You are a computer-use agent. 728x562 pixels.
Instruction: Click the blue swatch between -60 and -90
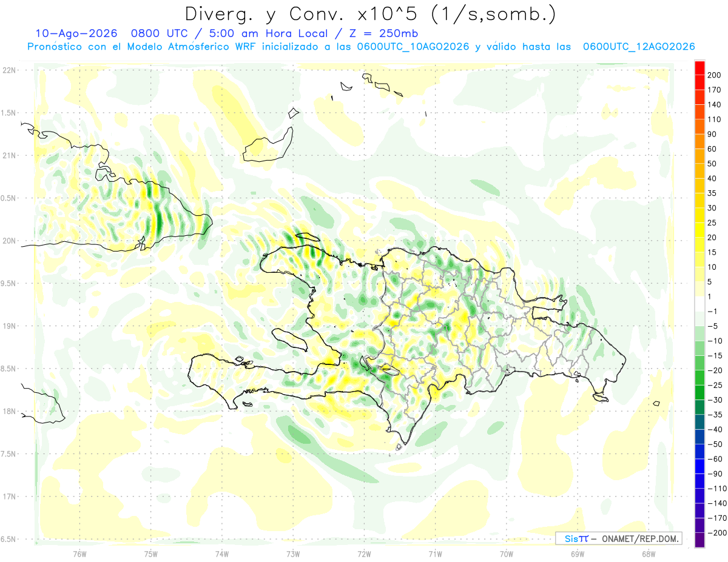click(699, 467)
